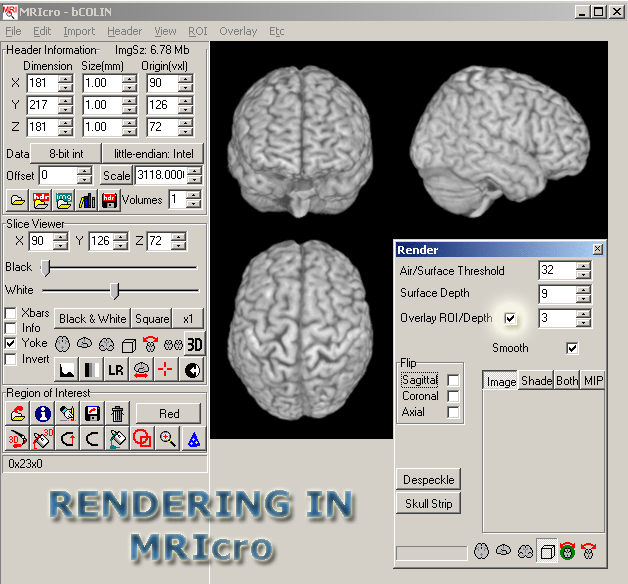
Task: Increase the Surface Depth spinner value
Action: [x=583, y=289]
